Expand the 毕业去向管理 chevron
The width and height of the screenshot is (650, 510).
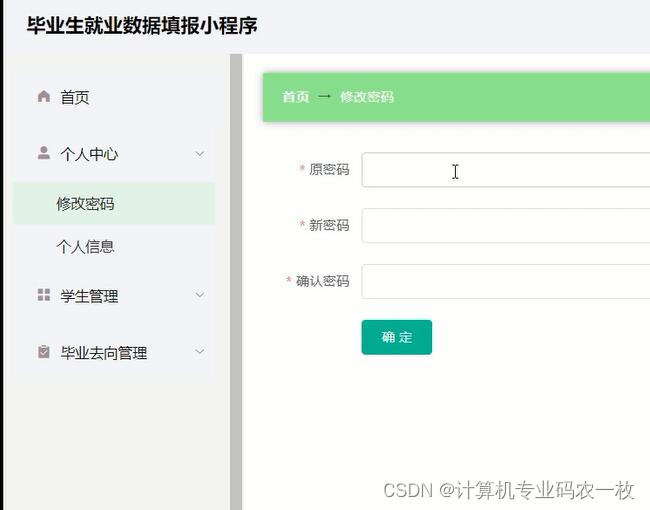point(200,352)
